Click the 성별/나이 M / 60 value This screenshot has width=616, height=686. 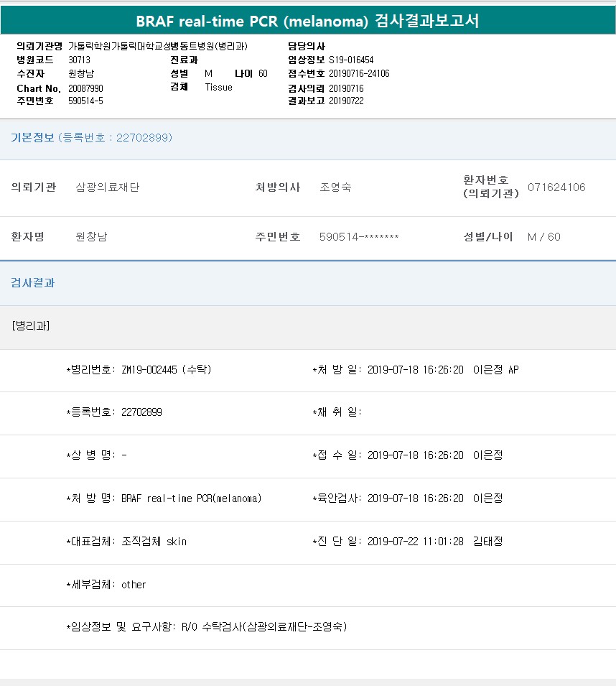(x=544, y=237)
